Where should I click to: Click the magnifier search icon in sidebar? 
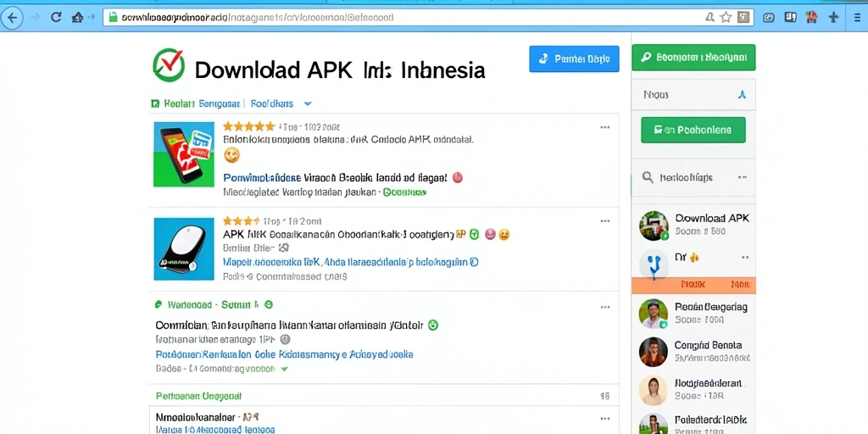click(x=647, y=177)
